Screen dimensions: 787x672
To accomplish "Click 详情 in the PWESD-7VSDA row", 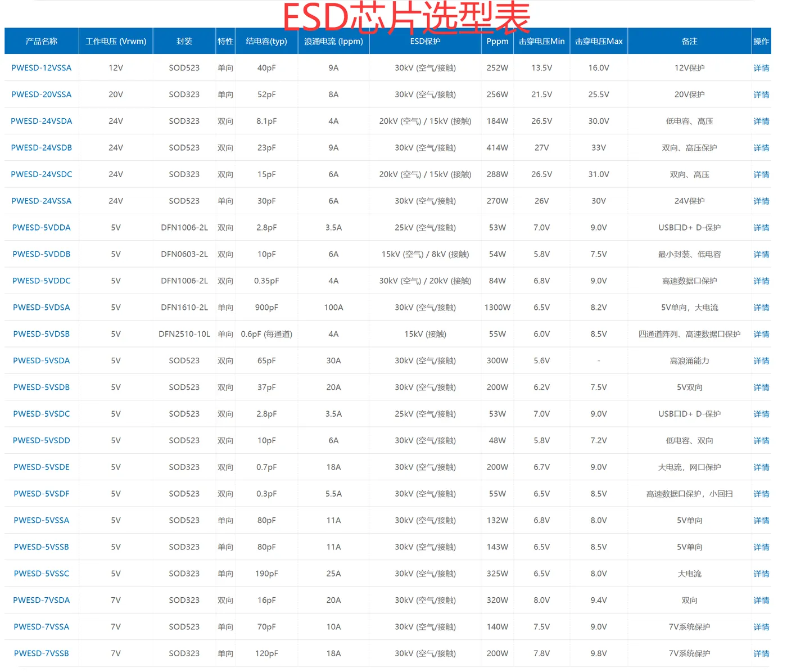I will (761, 601).
